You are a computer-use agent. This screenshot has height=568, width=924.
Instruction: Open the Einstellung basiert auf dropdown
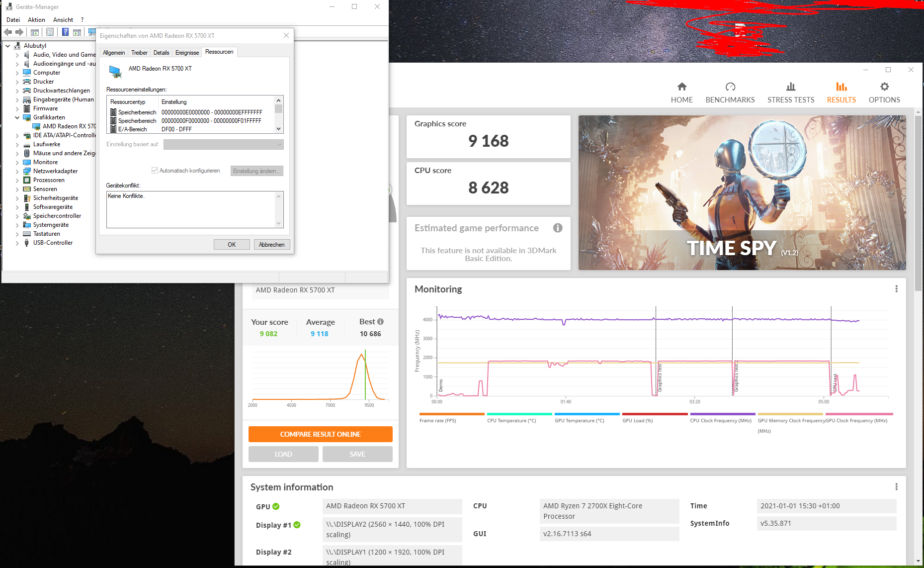(224, 145)
